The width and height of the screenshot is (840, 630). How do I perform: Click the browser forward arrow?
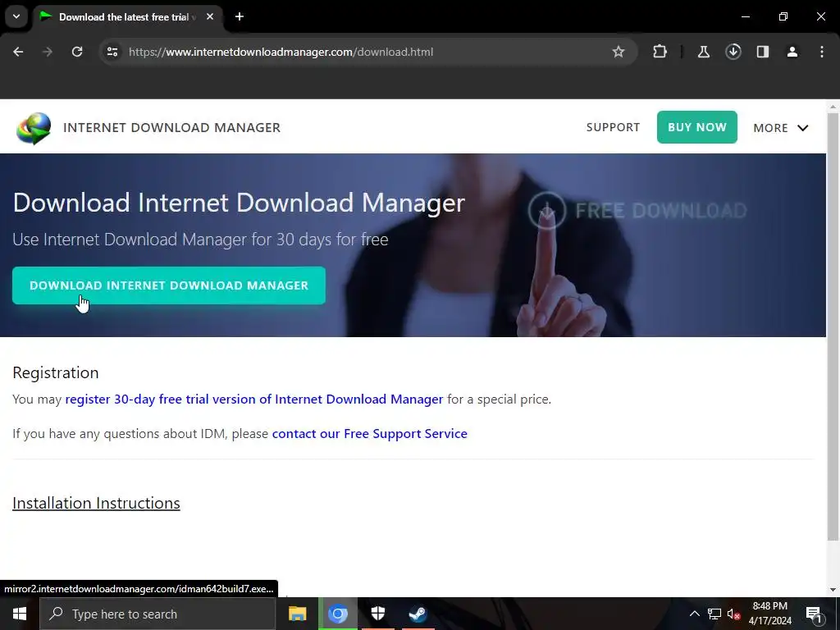pyautogui.click(x=48, y=52)
